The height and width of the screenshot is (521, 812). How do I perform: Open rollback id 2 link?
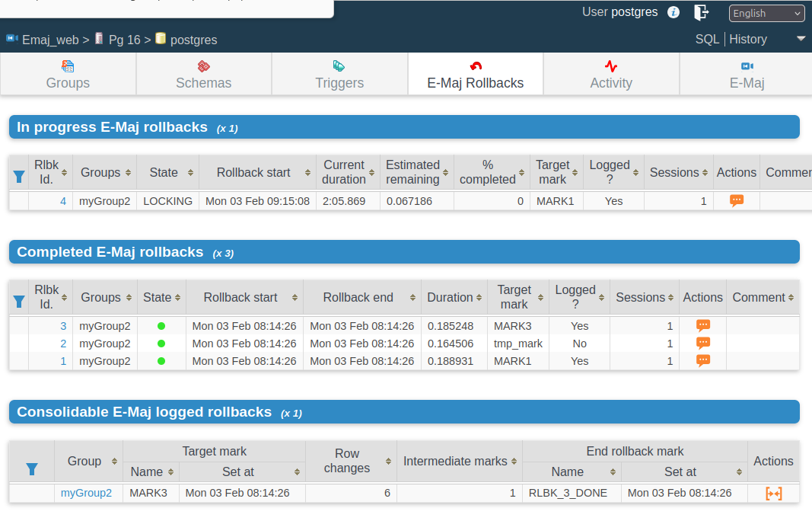point(63,344)
